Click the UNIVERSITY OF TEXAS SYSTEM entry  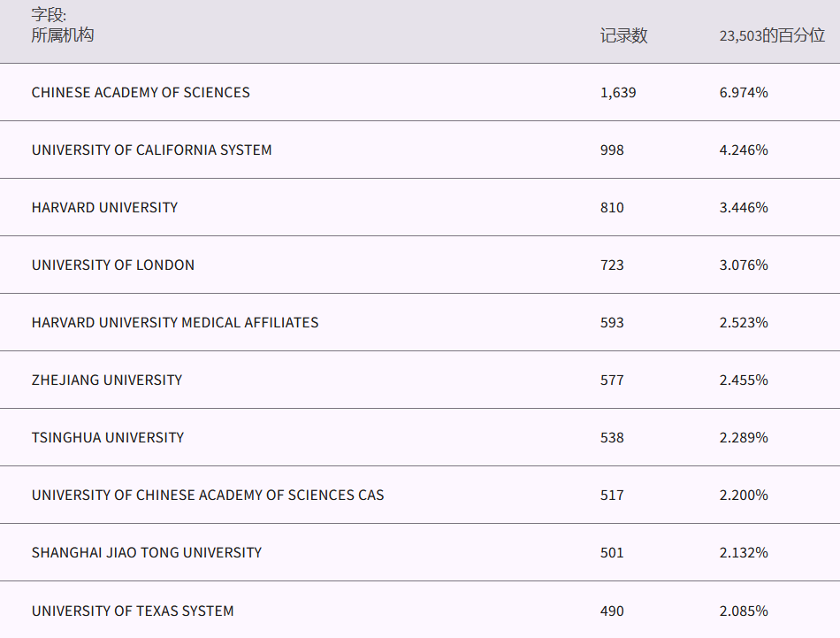(x=133, y=611)
